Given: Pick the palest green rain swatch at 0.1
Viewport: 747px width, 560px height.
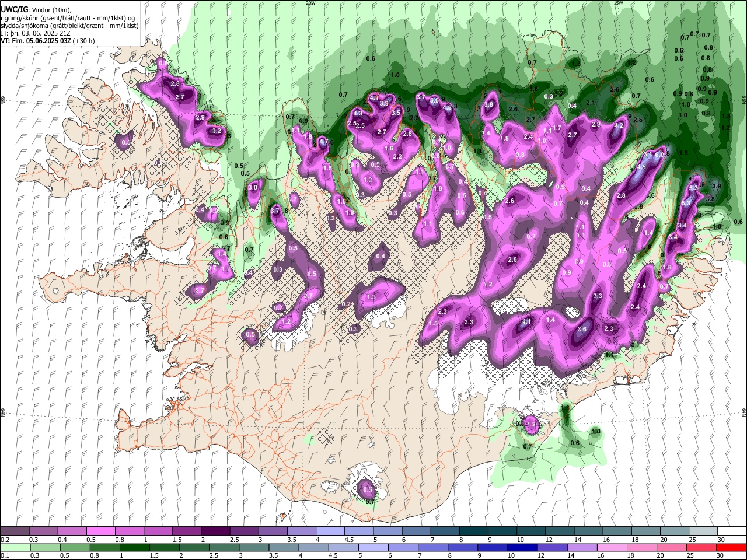Looking at the screenshot, I should 15,547.
